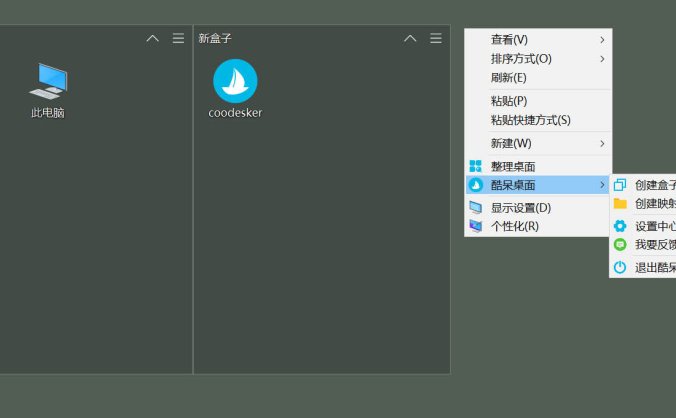Choose 退出酷呆 in the submenu

[643, 268]
